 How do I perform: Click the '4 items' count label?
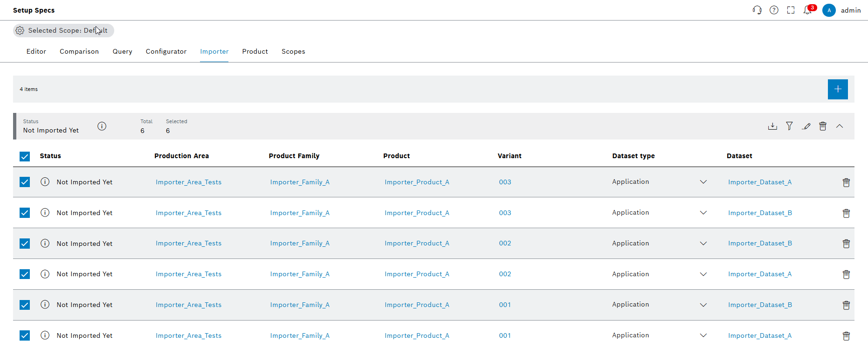point(28,89)
